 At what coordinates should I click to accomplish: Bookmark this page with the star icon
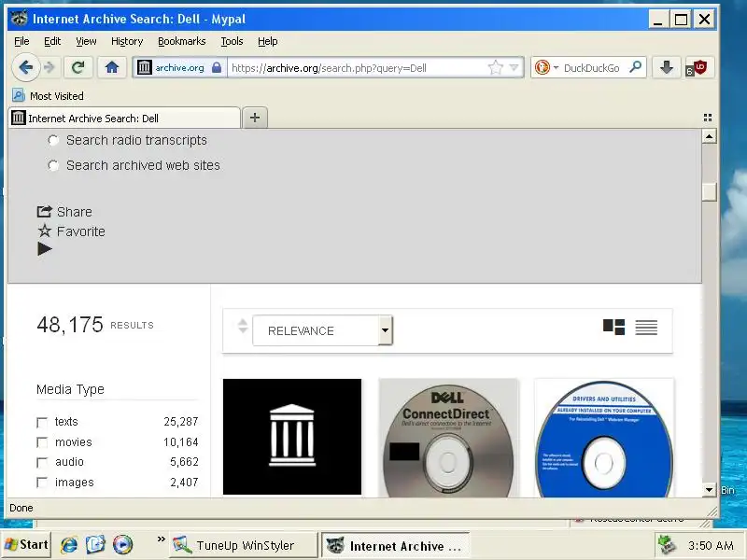[x=496, y=67]
